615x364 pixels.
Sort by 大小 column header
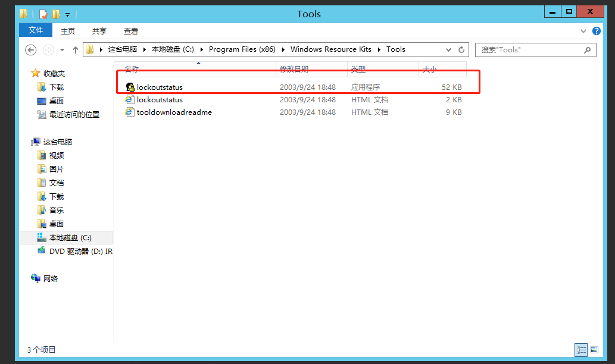(x=442, y=69)
